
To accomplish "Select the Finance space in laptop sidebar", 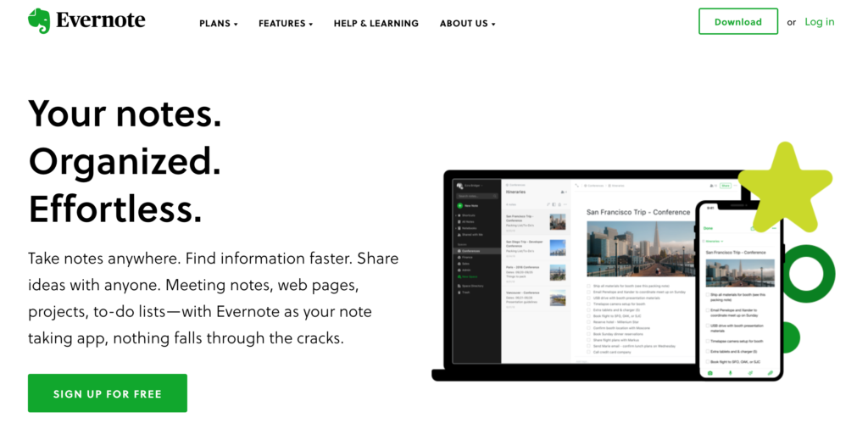I will pos(466,258).
